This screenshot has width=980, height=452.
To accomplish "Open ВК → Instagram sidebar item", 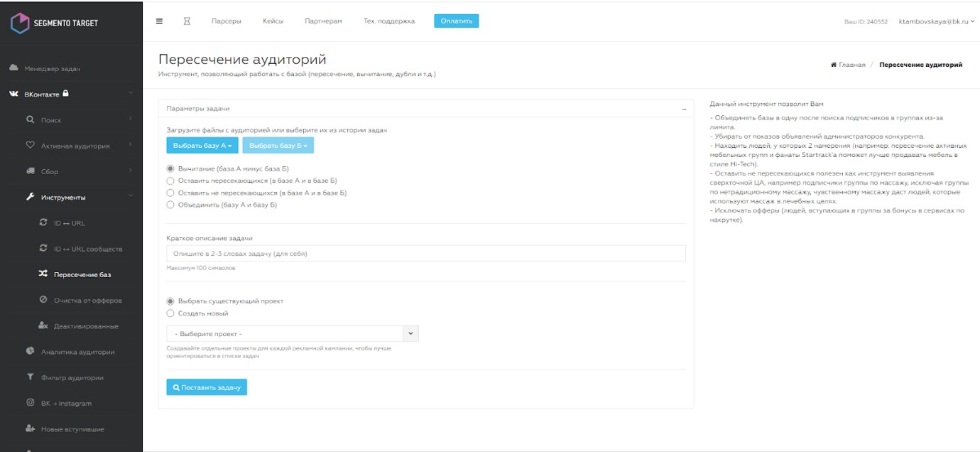I will [59, 403].
